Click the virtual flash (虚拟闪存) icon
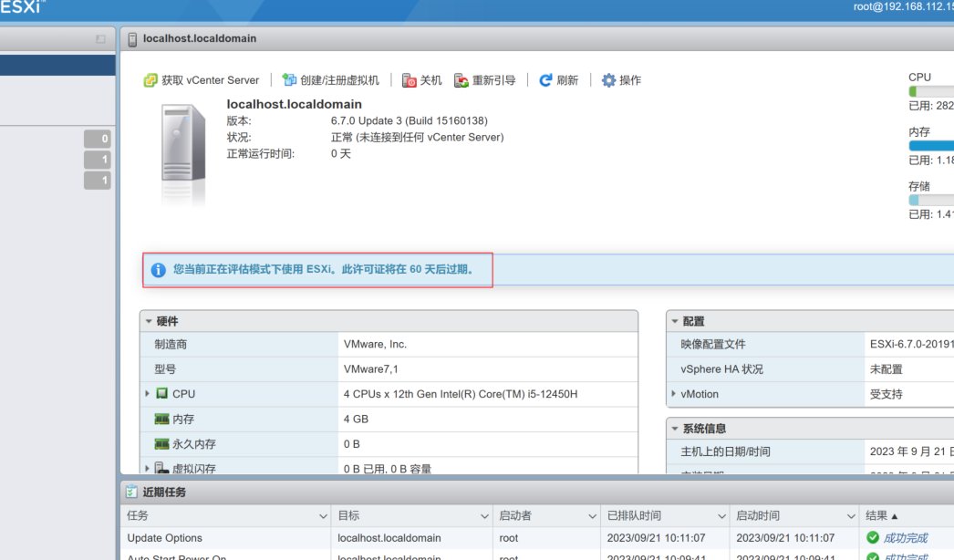Viewport: 954px width, 560px height. 161,468
